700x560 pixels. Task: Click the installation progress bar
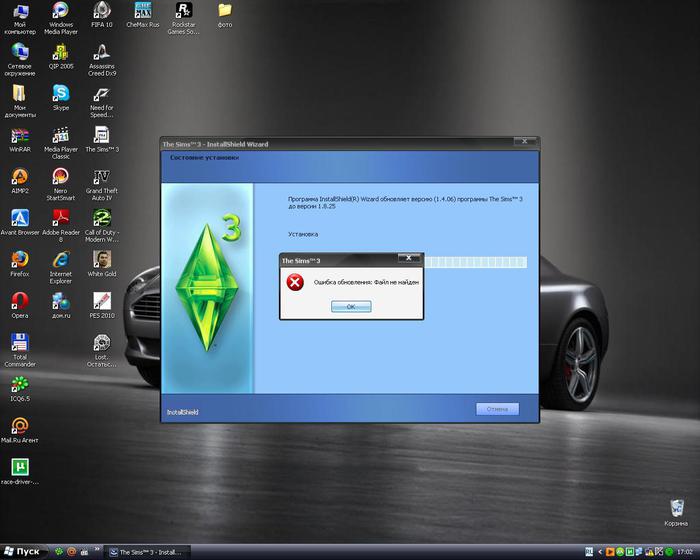tap(475, 262)
